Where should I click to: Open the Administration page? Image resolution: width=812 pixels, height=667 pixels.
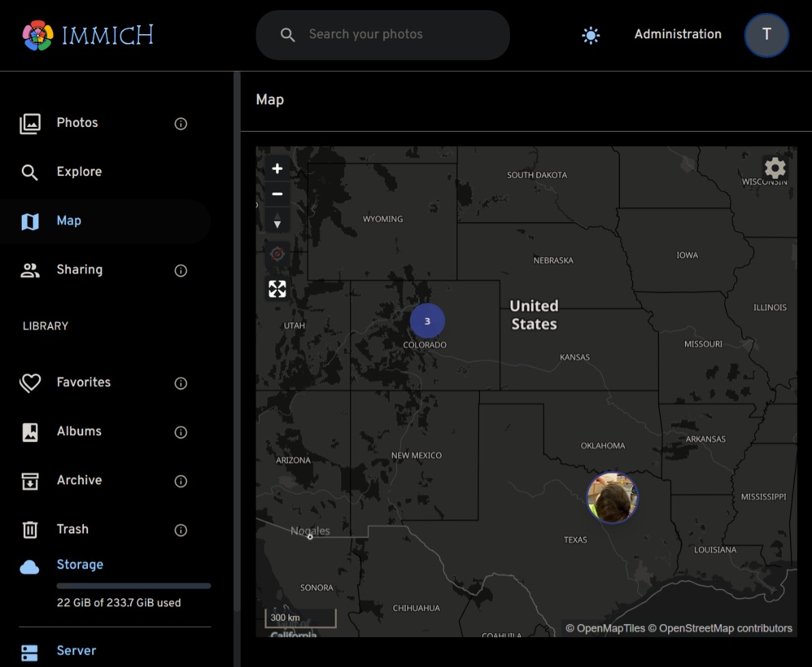(677, 34)
